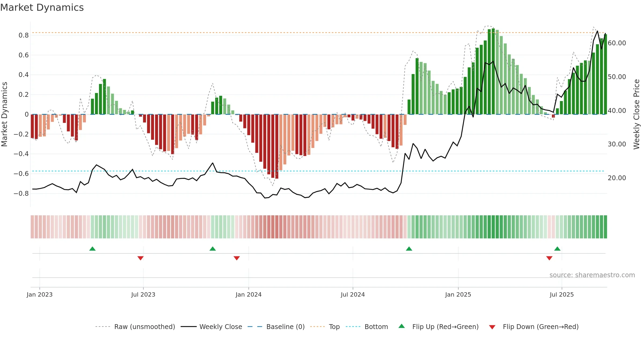Click the 30.00 price axis tick
644x362 pixels.
(x=617, y=144)
